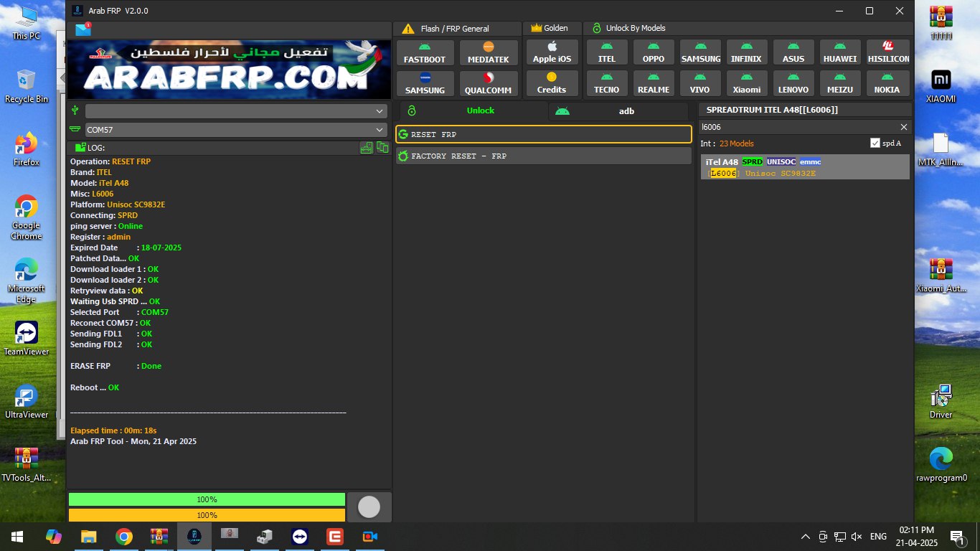Open the XIAOMI desktop shortcut
Viewport: 980px width, 551px height.
941,86
